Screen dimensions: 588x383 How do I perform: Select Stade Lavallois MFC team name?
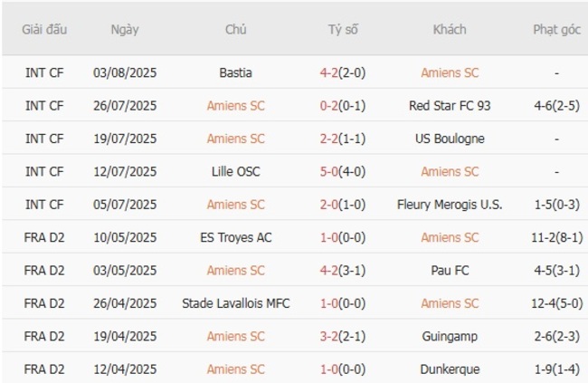(235, 303)
